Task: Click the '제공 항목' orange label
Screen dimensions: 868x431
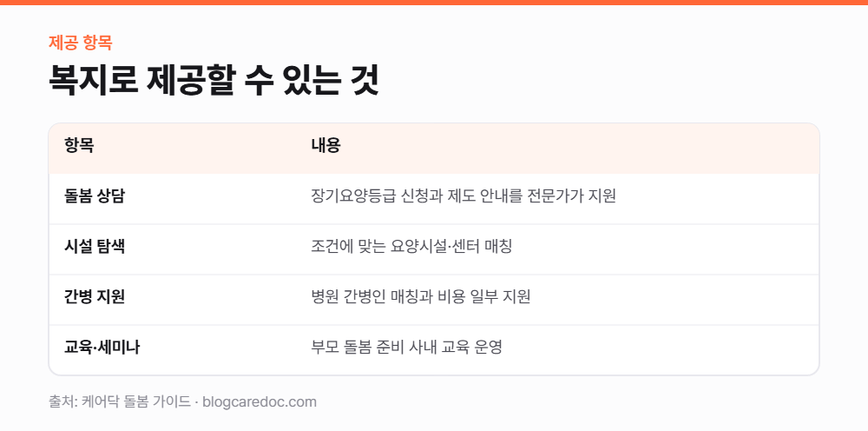Action: point(80,43)
